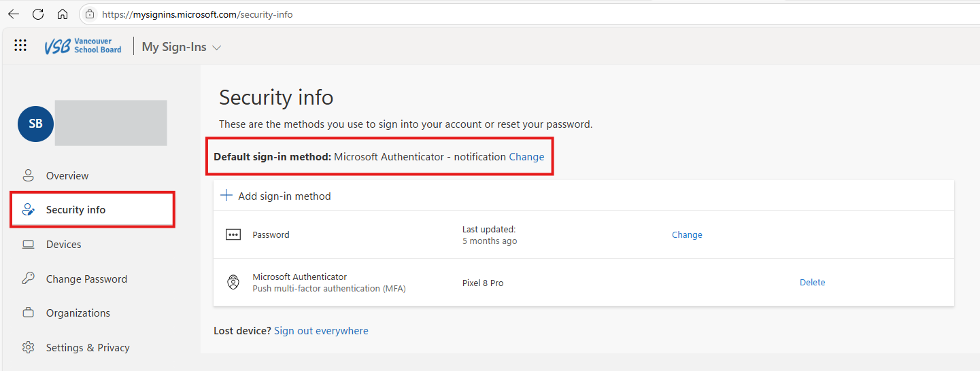View site info lock icon in address bar

pyautogui.click(x=90, y=14)
